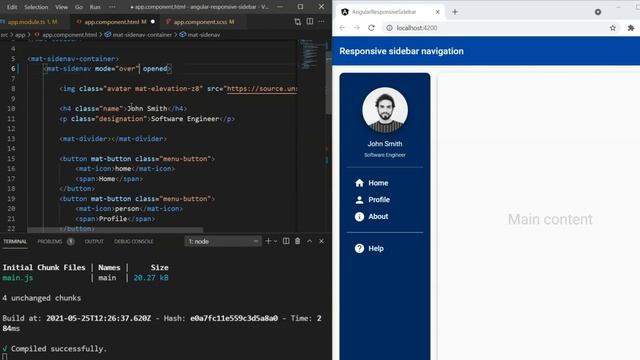Reload the localhost page

point(371,28)
